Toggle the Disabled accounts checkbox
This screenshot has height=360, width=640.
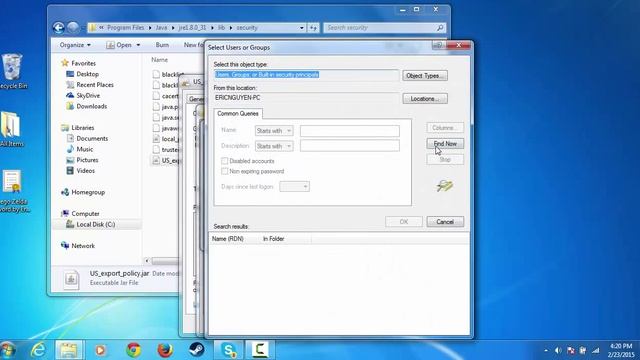coord(224,161)
